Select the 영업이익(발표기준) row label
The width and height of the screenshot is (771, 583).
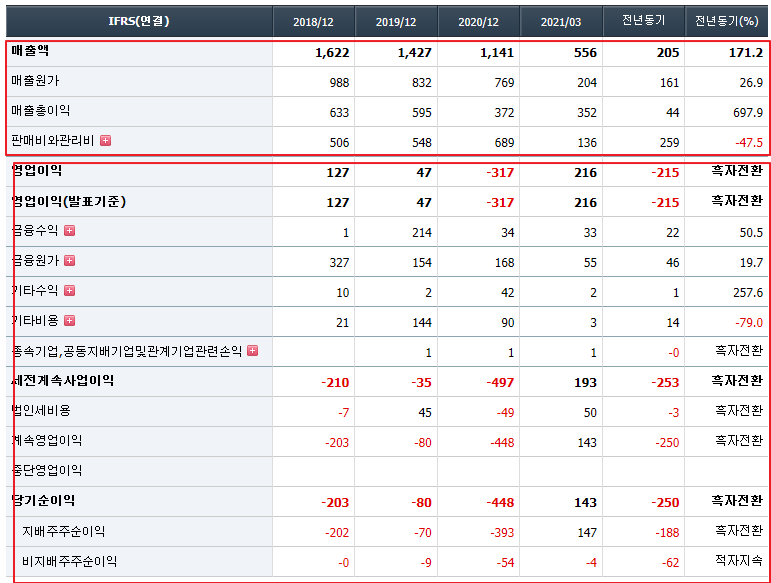(69, 201)
